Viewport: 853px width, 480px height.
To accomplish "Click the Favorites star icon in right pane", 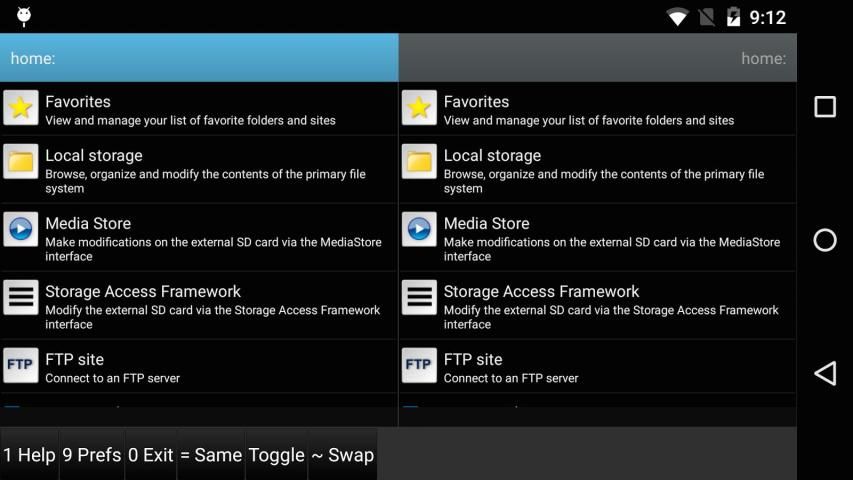I will pos(420,108).
